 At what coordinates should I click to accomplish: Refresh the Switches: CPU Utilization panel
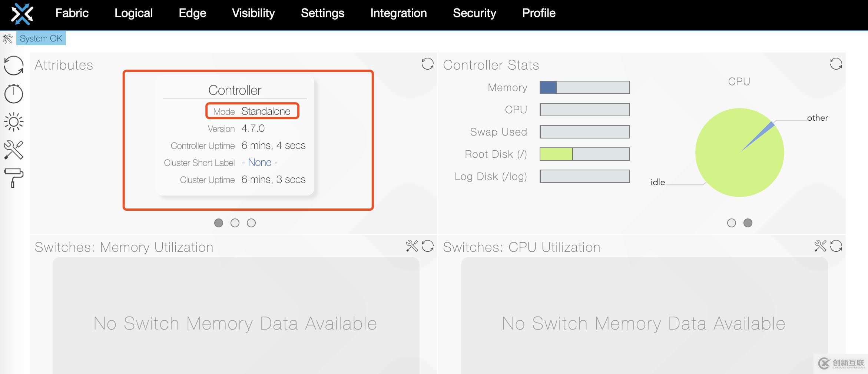(x=836, y=246)
